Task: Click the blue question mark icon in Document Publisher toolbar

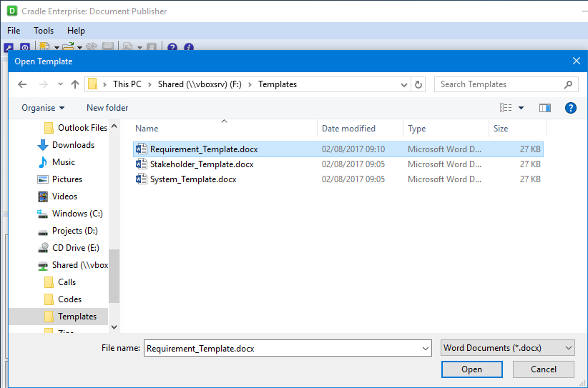Action: [172, 48]
